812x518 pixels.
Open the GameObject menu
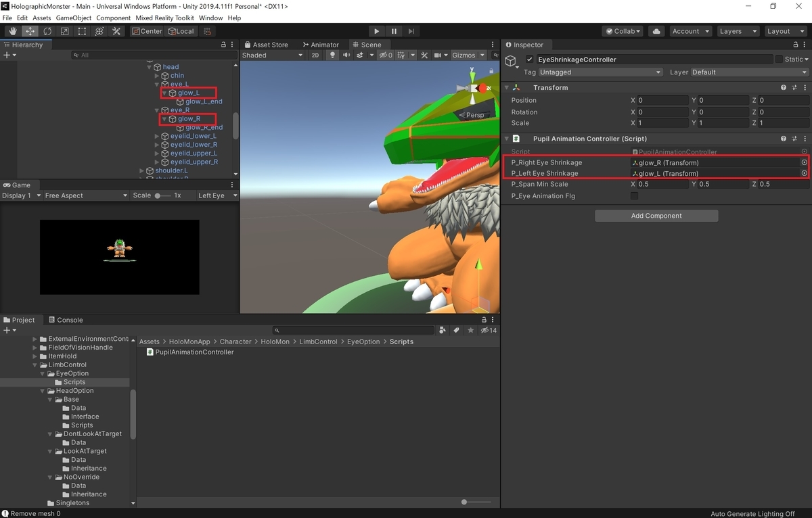point(73,18)
